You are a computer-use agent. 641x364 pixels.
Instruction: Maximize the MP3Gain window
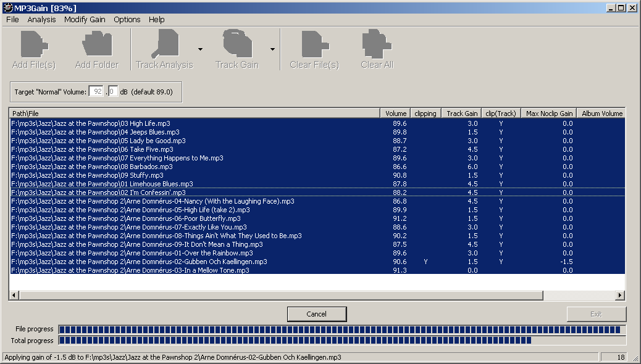[621, 8]
